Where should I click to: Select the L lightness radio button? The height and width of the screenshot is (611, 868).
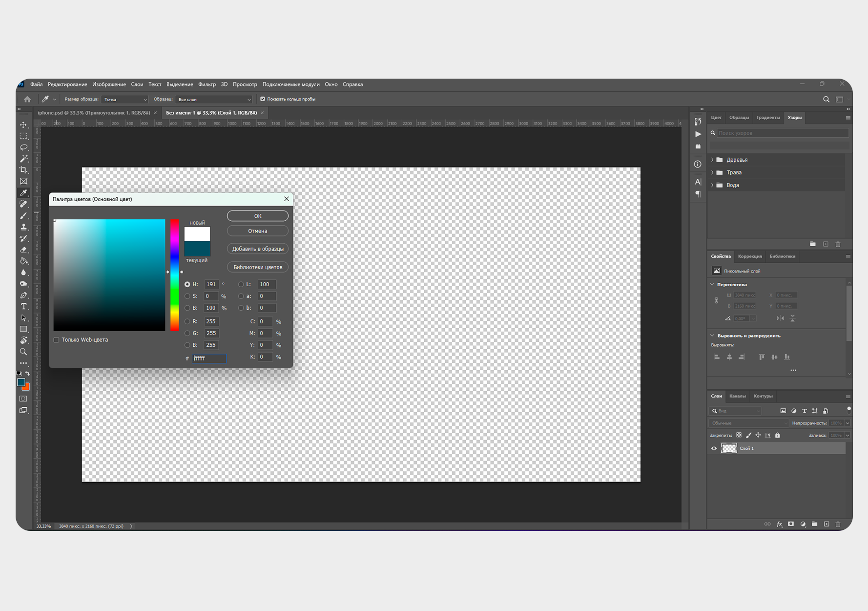click(x=241, y=284)
